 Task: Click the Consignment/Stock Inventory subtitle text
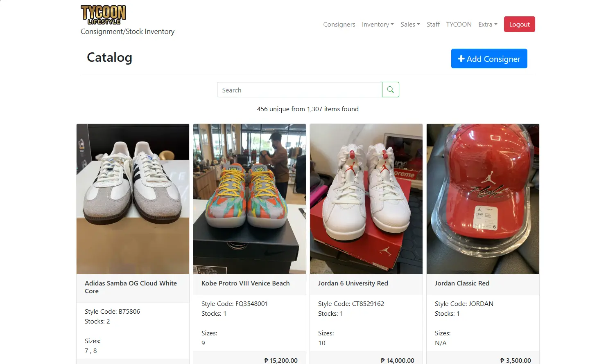click(x=127, y=31)
